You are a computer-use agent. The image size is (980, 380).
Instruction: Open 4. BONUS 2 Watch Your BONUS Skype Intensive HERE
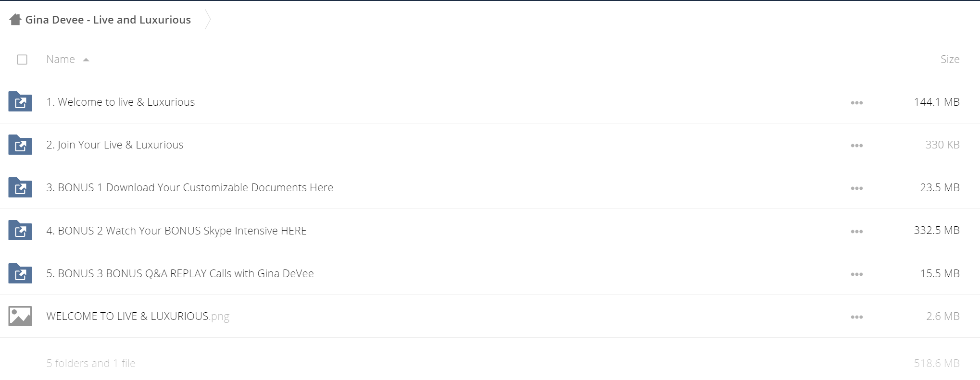click(x=176, y=231)
